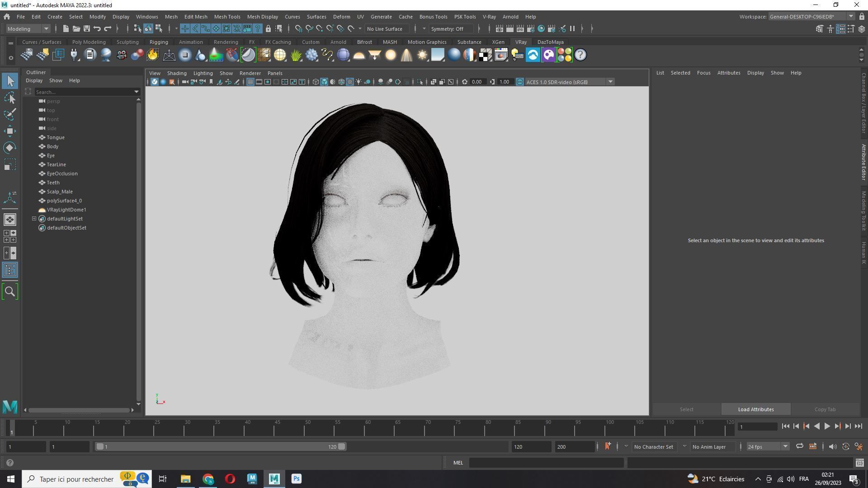Activate the Rotate tool
This screenshot has width=868, height=488.
pyautogui.click(x=10, y=148)
